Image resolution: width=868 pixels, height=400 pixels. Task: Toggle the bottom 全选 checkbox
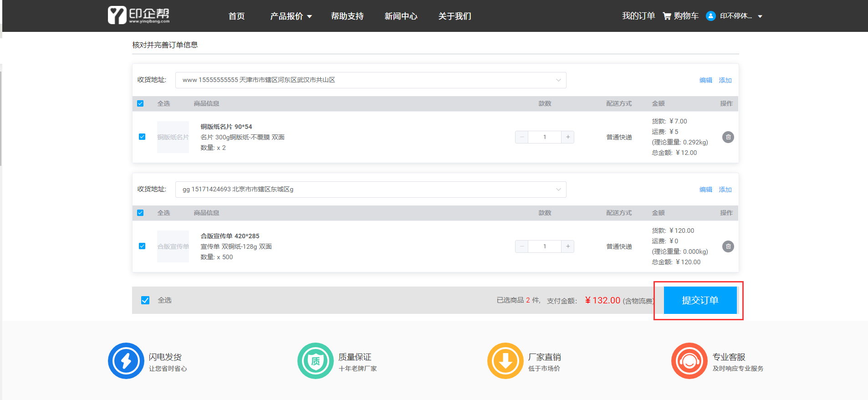click(x=145, y=300)
